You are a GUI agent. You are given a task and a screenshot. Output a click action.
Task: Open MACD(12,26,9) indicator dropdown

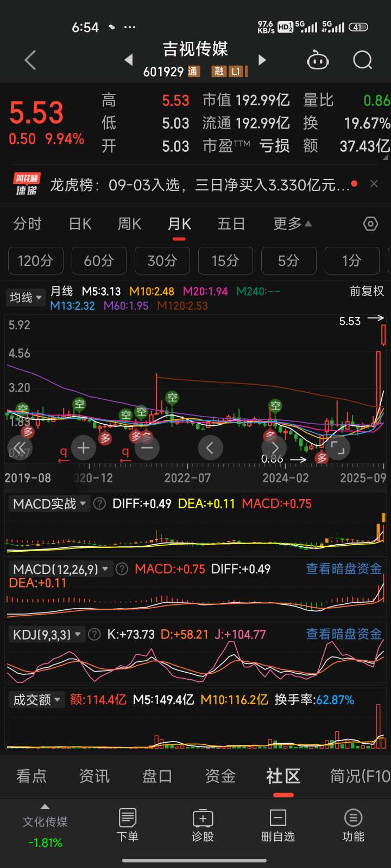pyautogui.click(x=60, y=569)
